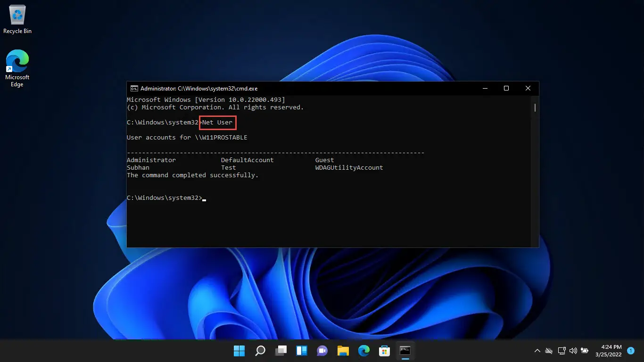Open the network tray icon
Image resolution: width=644 pixels, height=362 pixels.
click(x=561, y=351)
